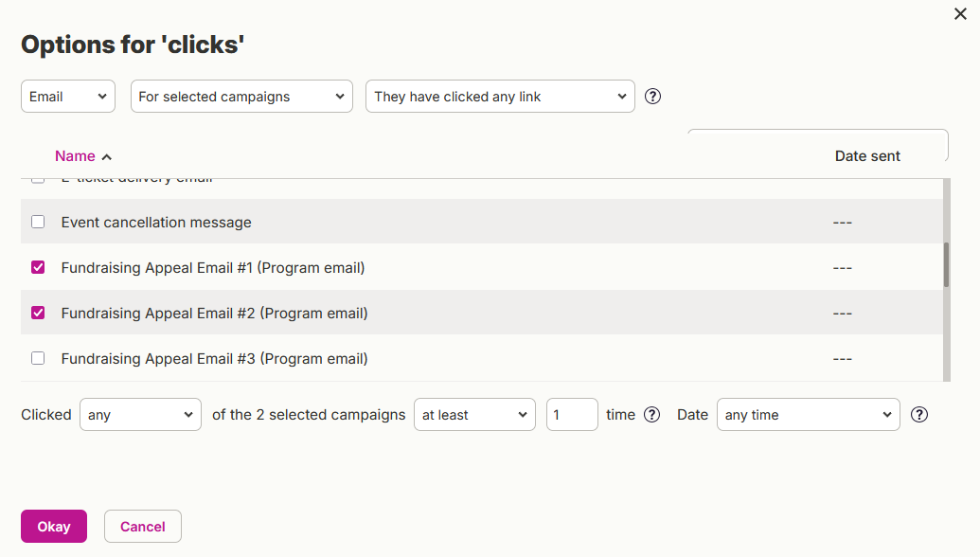
Task: Click the times count input field
Action: click(x=572, y=415)
